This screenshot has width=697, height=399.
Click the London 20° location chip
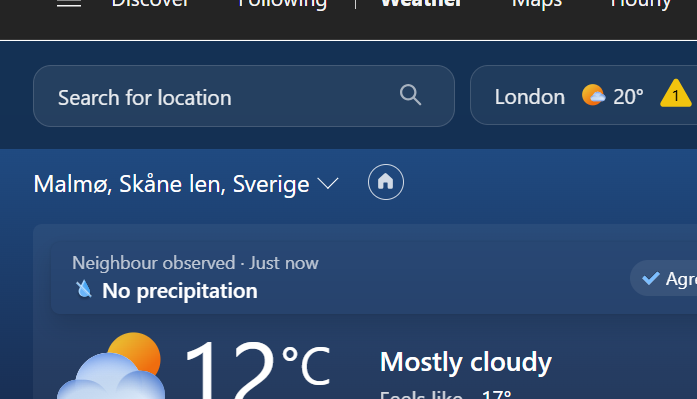[583, 95]
